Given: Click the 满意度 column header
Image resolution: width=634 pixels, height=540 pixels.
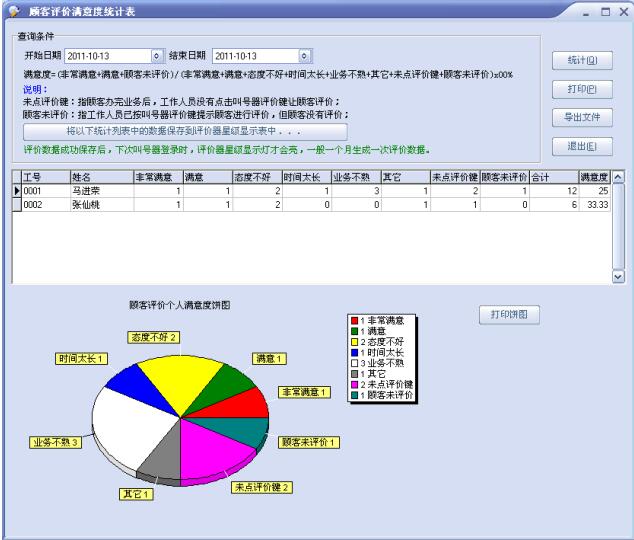Looking at the screenshot, I should [x=594, y=175].
